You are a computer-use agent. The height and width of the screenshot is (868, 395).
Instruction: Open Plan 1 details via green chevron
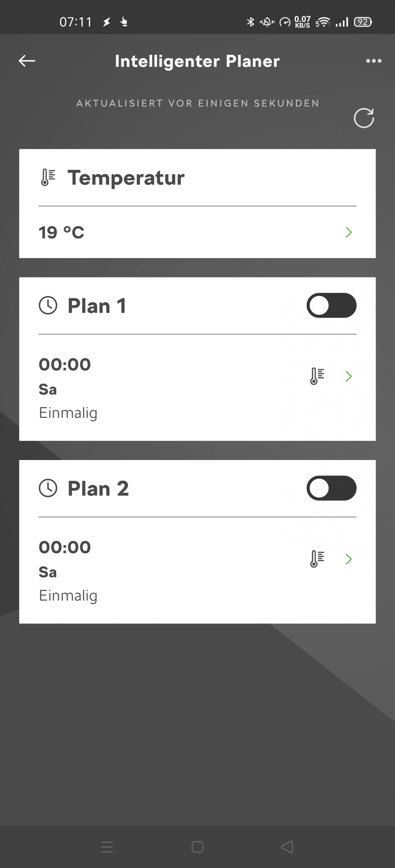(349, 376)
